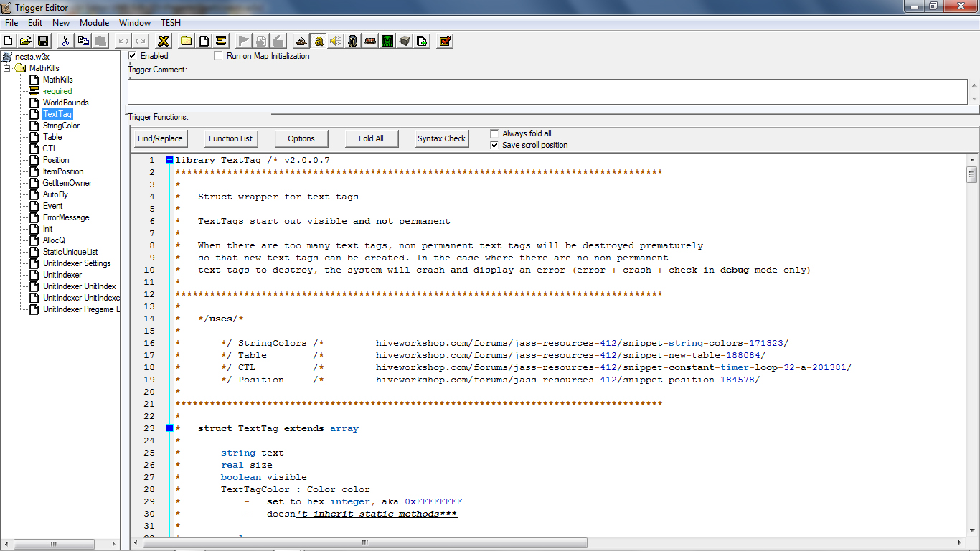
Task: Select the GetItemOwner trigger
Action: tap(67, 183)
